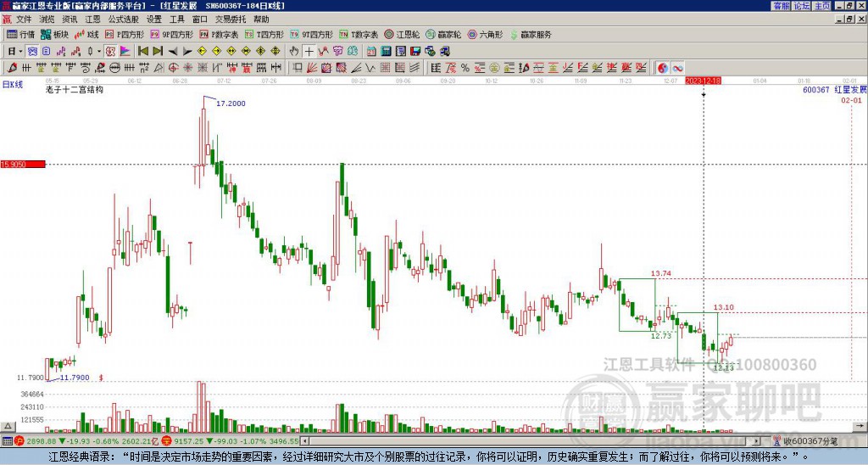Viewport: 868px width, 465px height.
Task: Click the first yellow diamond arrow icon
Action: pos(202,52)
